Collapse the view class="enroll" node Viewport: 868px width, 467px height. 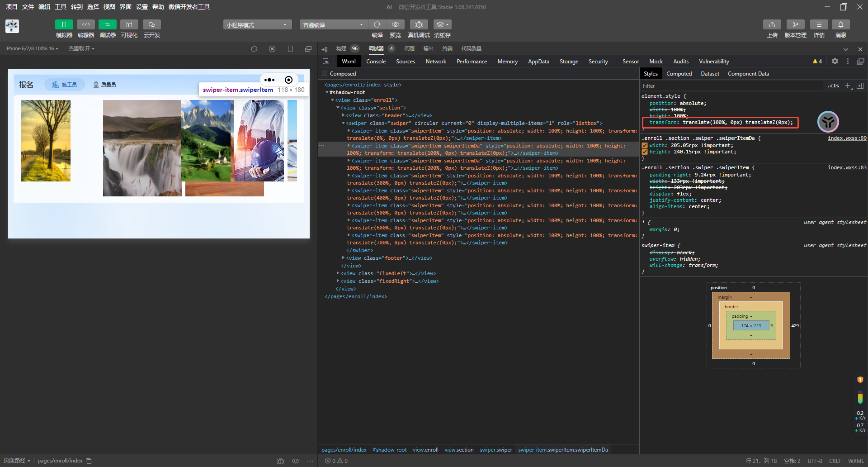click(332, 100)
